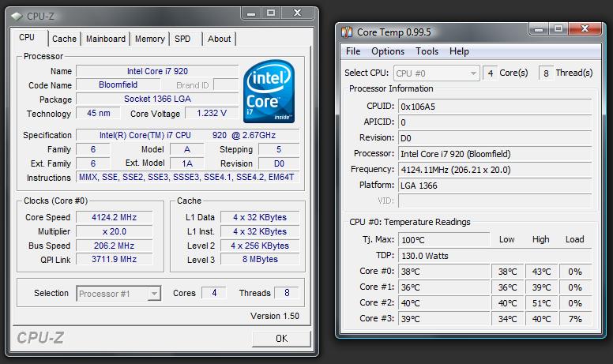Click the Ext. Model value 1A

187,163
